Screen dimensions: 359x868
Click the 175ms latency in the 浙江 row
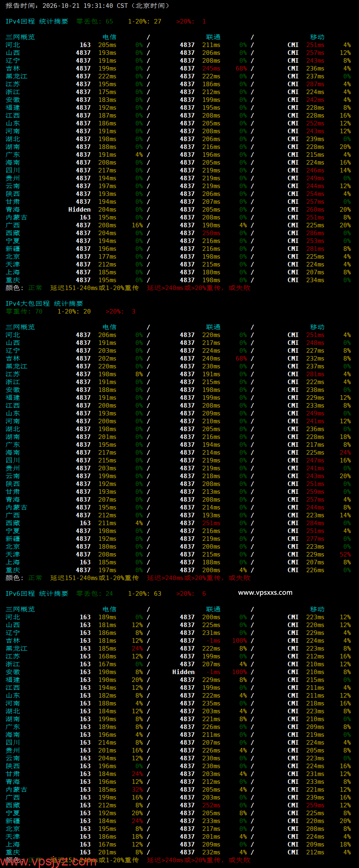click(107, 92)
